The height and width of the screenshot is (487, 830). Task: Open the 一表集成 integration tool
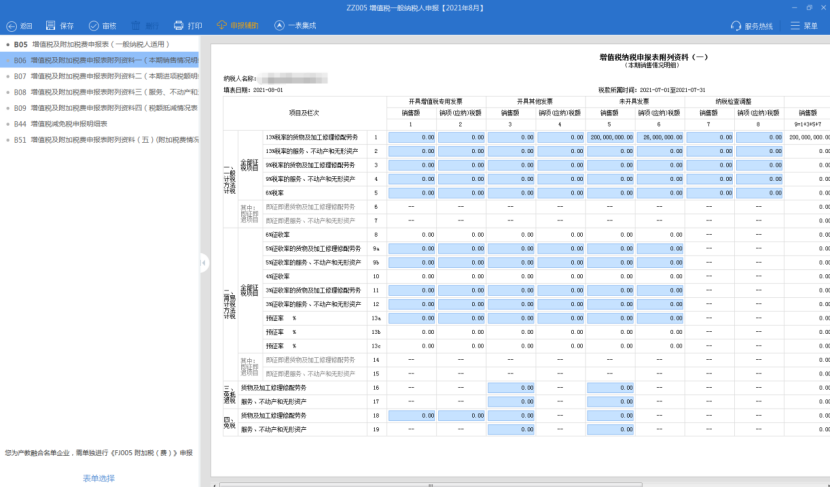(295, 25)
